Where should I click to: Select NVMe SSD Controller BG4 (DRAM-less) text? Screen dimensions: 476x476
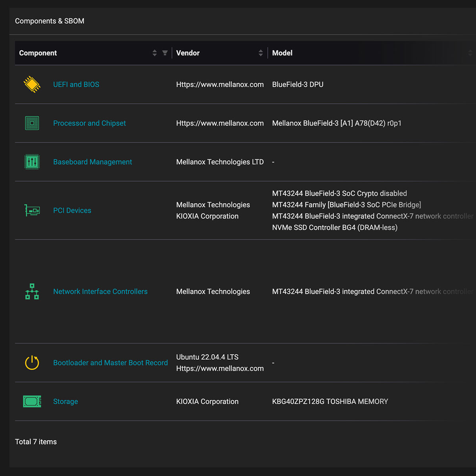pos(335,227)
